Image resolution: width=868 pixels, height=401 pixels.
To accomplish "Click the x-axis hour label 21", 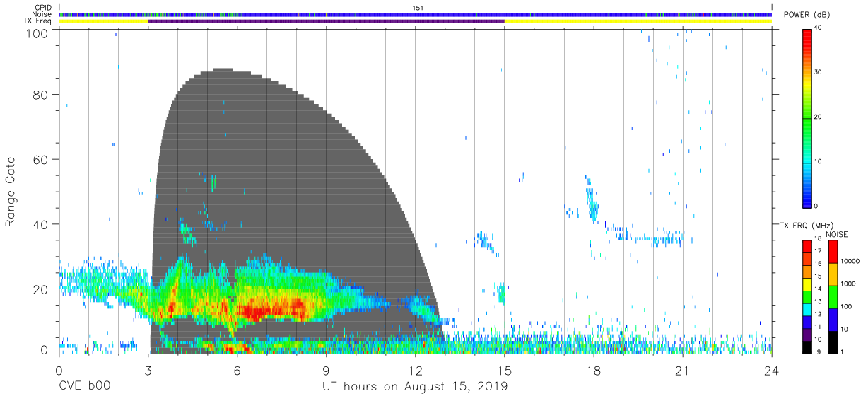I will (x=682, y=371).
